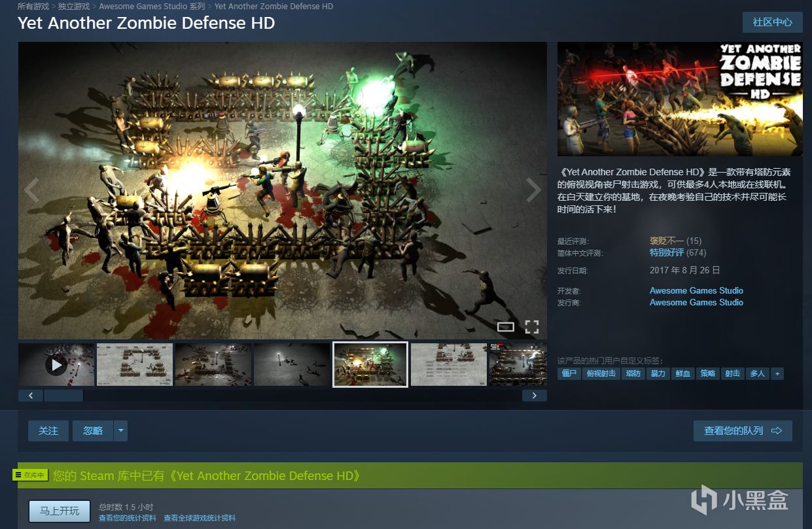Click publisher Awesome Games Studio link
Viewport: 812px width, 529px height.
696,302
